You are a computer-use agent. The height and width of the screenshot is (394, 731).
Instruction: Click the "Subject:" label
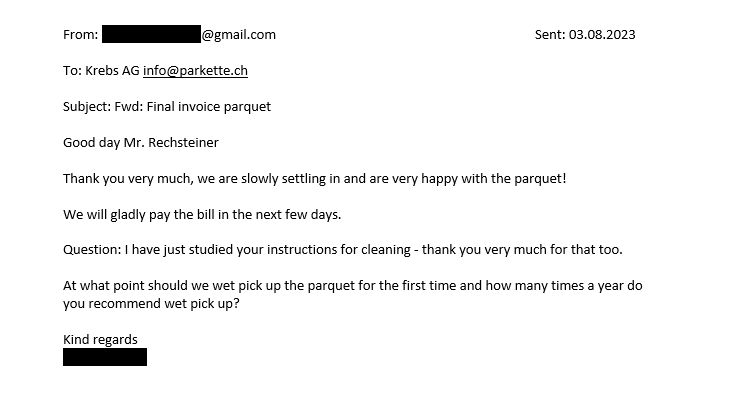pyautogui.click(x=87, y=107)
